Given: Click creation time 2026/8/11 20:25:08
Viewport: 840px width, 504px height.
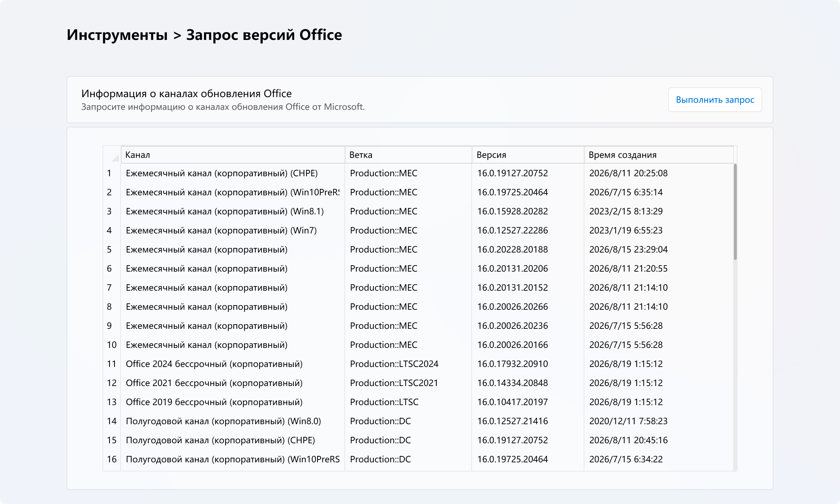Looking at the screenshot, I should pyautogui.click(x=659, y=173).
